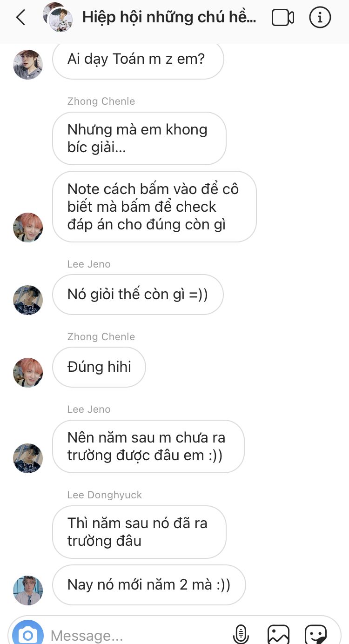Tap avatar beside 'Nay nó mới năm 2 mà'
This screenshot has height=644, width=349.
coord(28,590)
